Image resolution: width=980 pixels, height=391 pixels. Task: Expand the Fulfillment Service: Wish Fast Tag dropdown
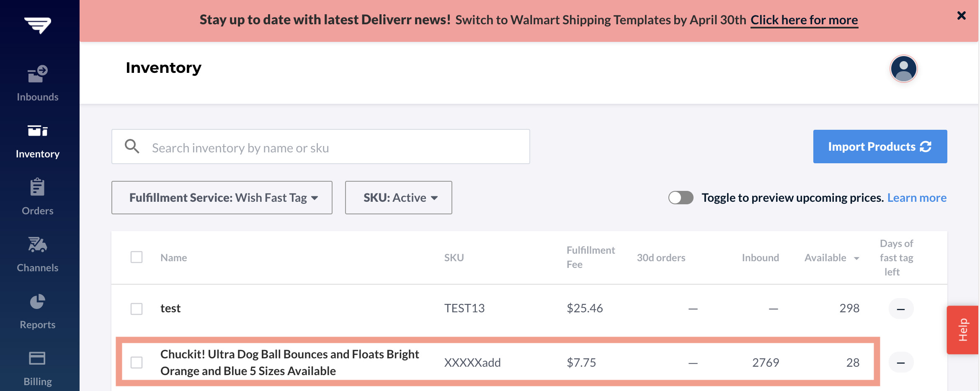click(222, 198)
